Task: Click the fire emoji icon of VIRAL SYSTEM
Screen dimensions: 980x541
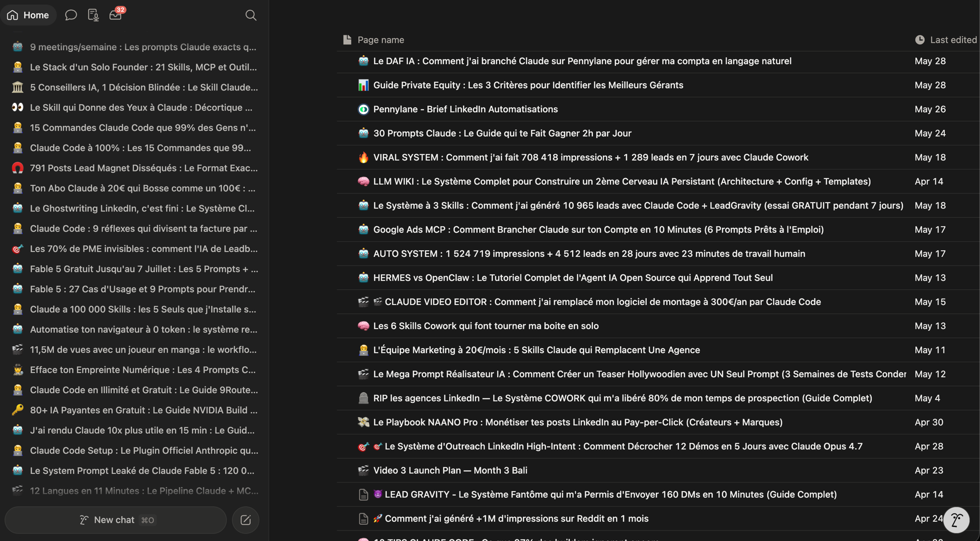Action: pyautogui.click(x=363, y=157)
